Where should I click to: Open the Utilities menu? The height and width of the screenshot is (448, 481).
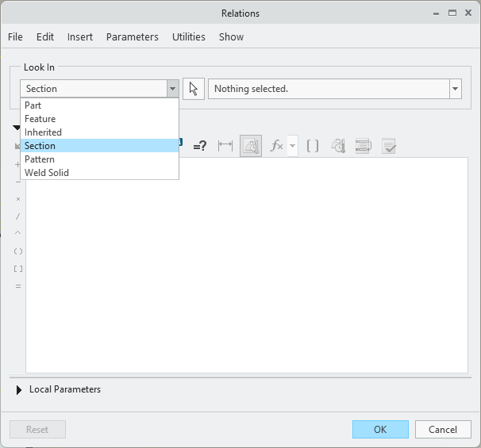click(x=188, y=36)
